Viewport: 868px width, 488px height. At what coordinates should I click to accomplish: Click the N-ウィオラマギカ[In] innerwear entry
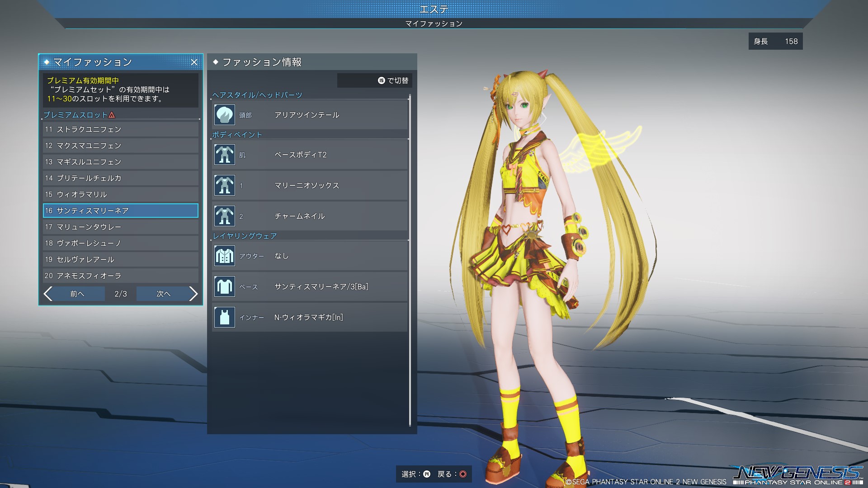coord(310,317)
